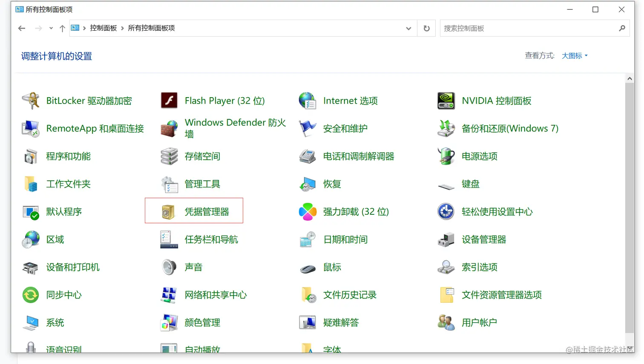
Task: Open the 恢复 icon
Action: pos(308,184)
